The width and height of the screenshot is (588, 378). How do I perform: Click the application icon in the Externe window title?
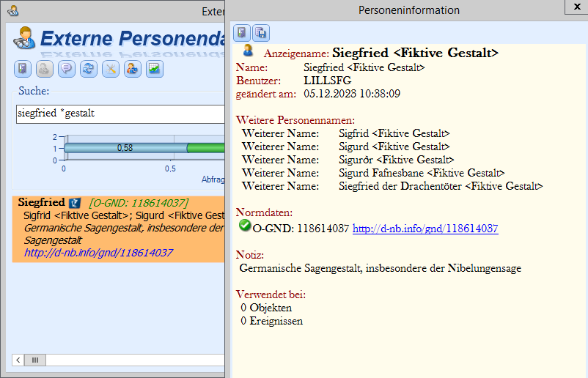point(12,11)
